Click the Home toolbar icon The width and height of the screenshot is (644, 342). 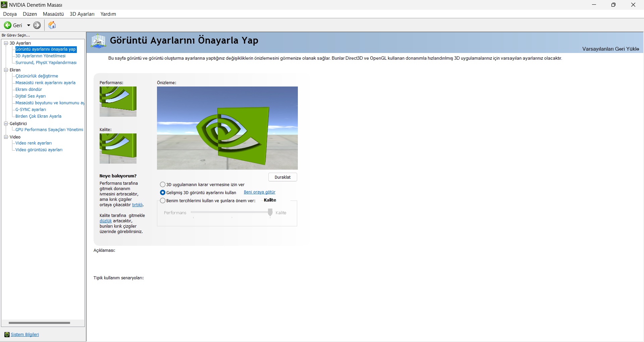point(52,25)
